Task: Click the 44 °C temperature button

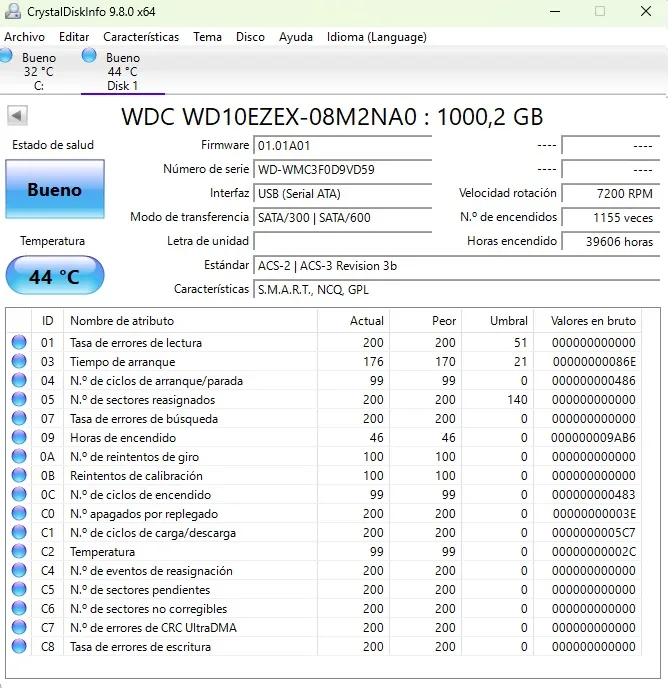Action: 55,276
